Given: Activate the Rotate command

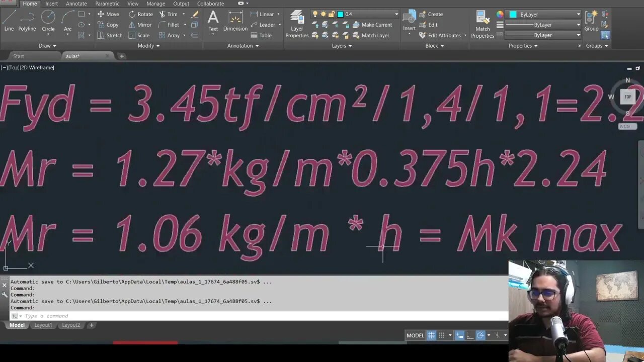Looking at the screenshot, I should point(141,14).
